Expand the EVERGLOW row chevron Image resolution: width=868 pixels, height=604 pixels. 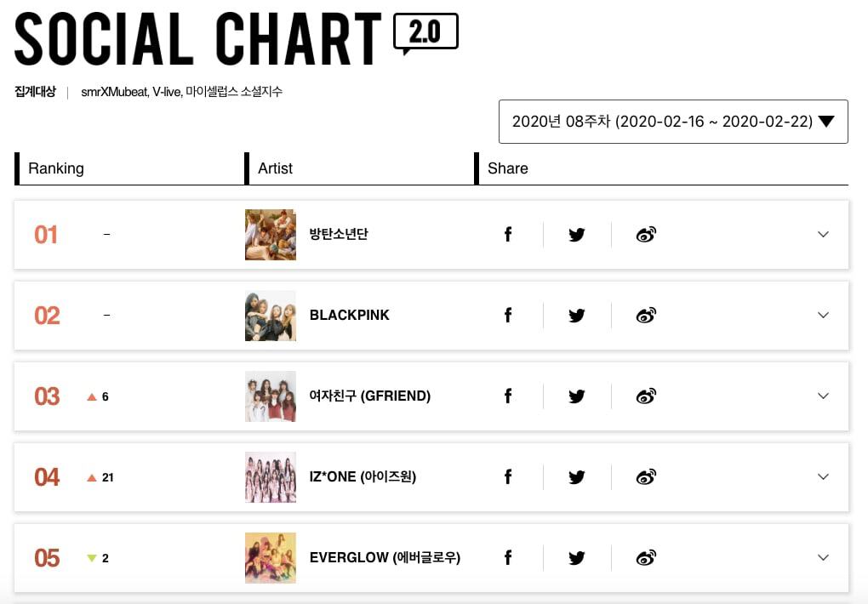[823, 558]
